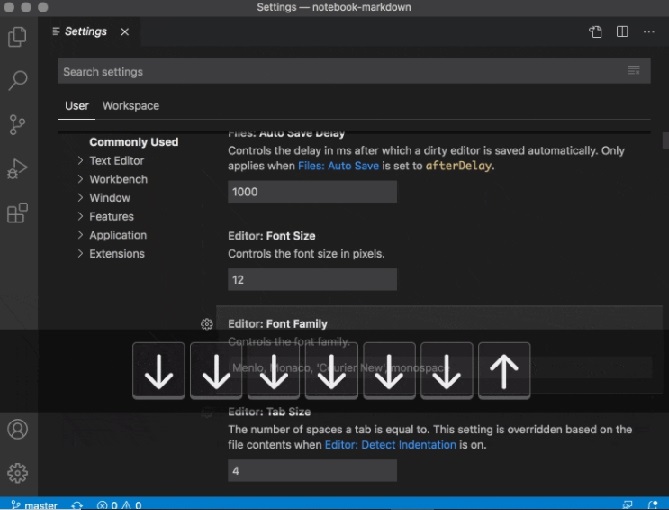
Task: Open the Search view in activity bar
Action: click(17, 80)
